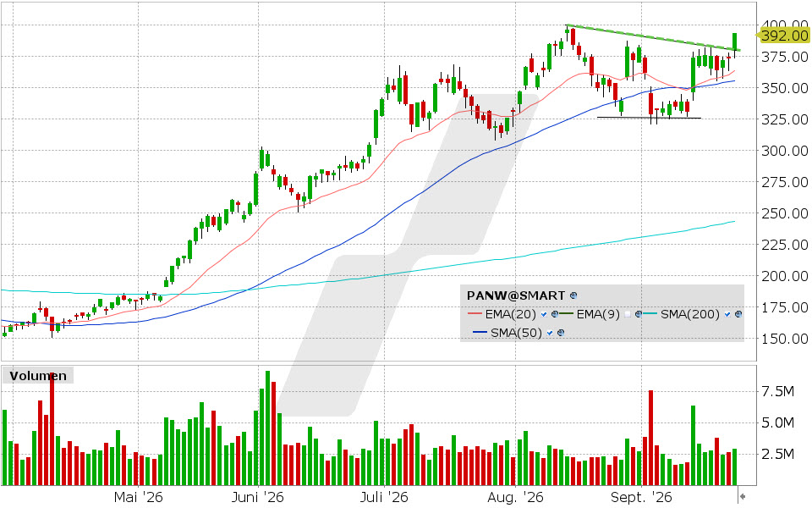The width and height of the screenshot is (812, 508).
Task: Open settings icon next to PANW@SMART
Action: click(x=573, y=295)
